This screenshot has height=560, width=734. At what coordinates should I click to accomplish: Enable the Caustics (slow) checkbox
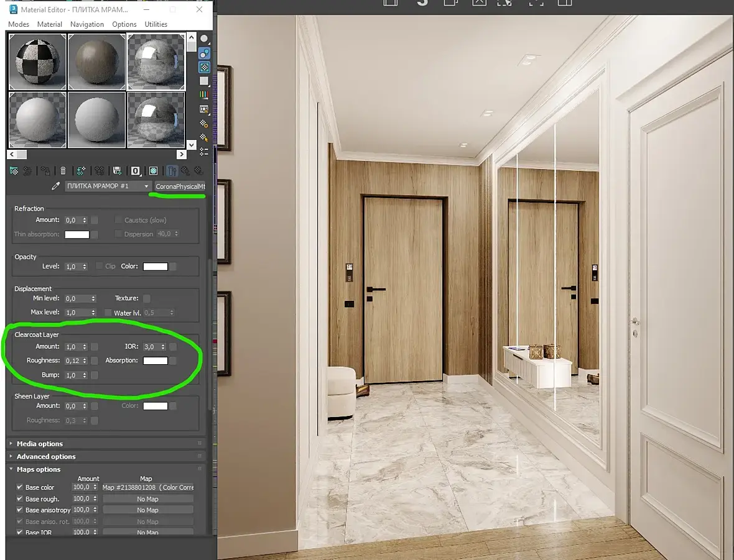coord(118,220)
